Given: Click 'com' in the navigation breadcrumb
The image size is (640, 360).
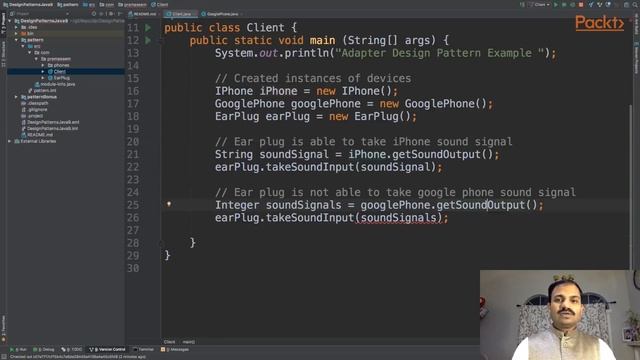Looking at the screenshot, I should [x=107, y=5].
